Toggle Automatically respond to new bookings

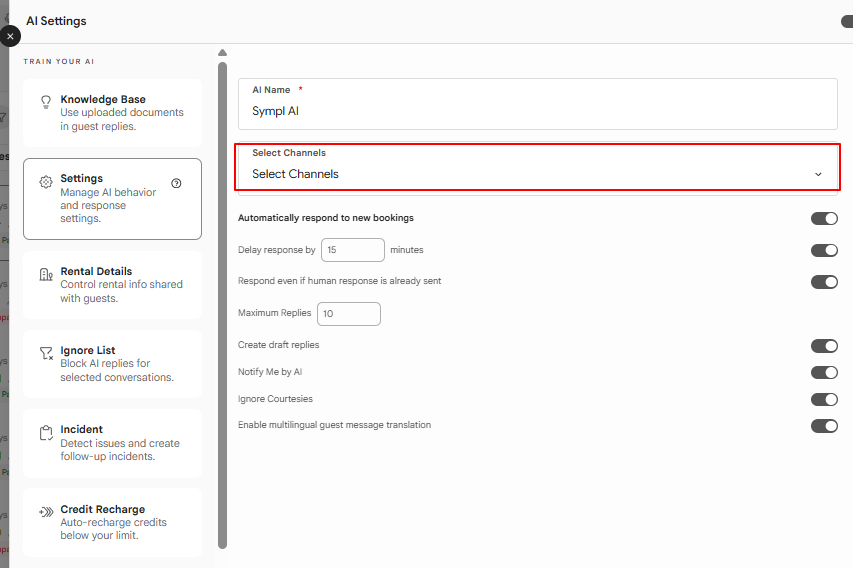click(x=824, y=219)
